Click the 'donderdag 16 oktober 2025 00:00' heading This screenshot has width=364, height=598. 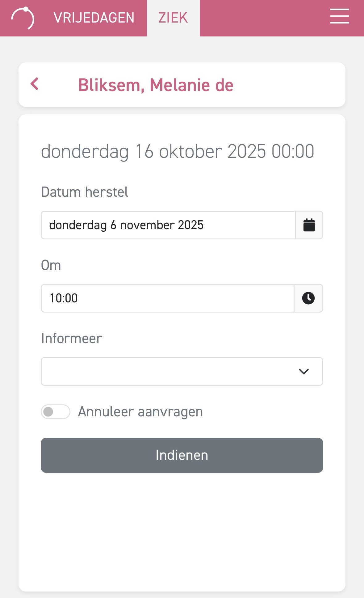coord(178,151)
